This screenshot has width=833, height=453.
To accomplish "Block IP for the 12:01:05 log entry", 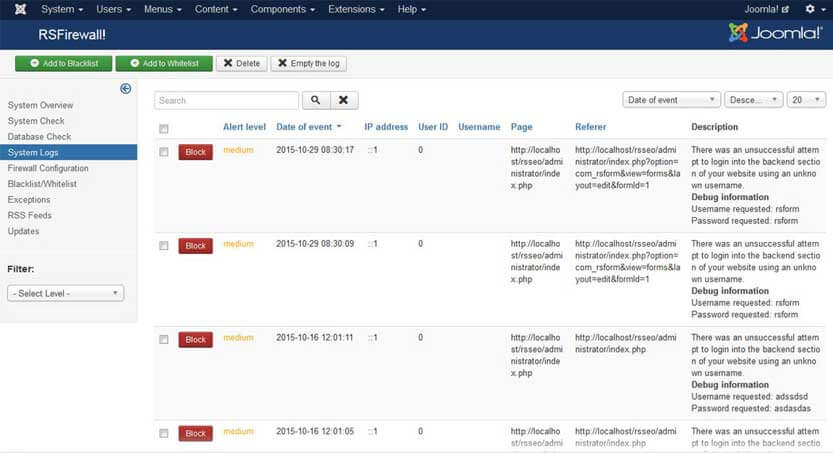I will coord(196,433).
